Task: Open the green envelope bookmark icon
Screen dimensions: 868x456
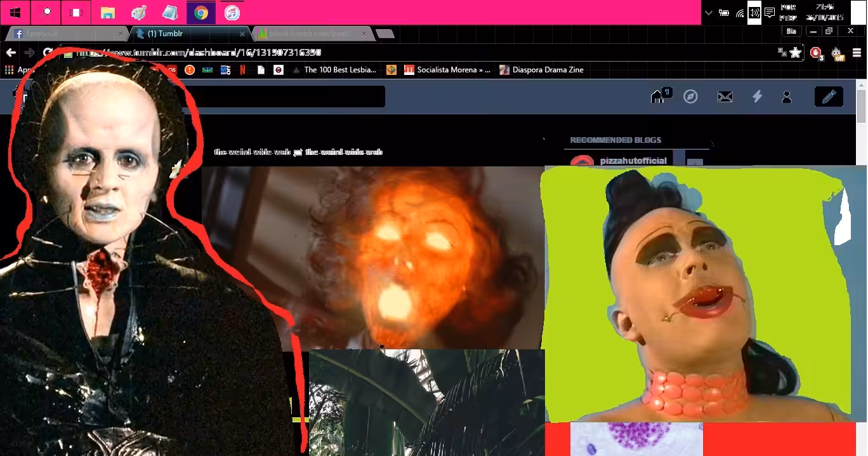Action: (x=207, y=70)
